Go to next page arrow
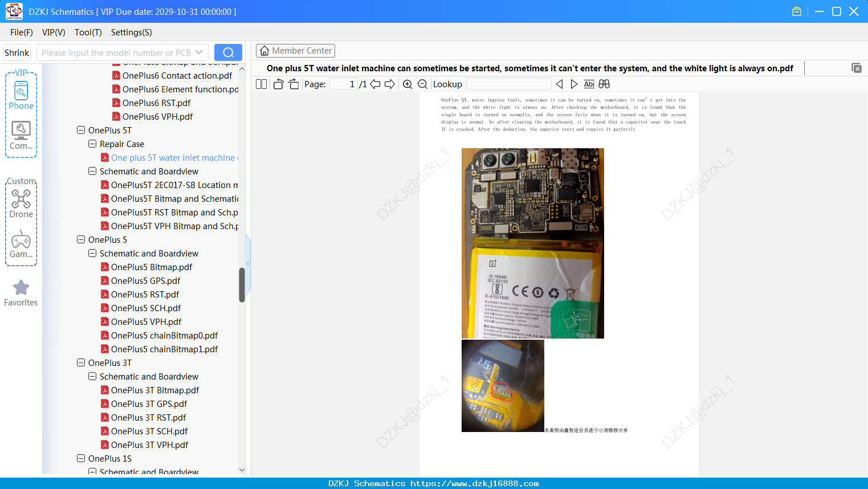Viewport: 868px width, 489px height. [x=390, y=84]
